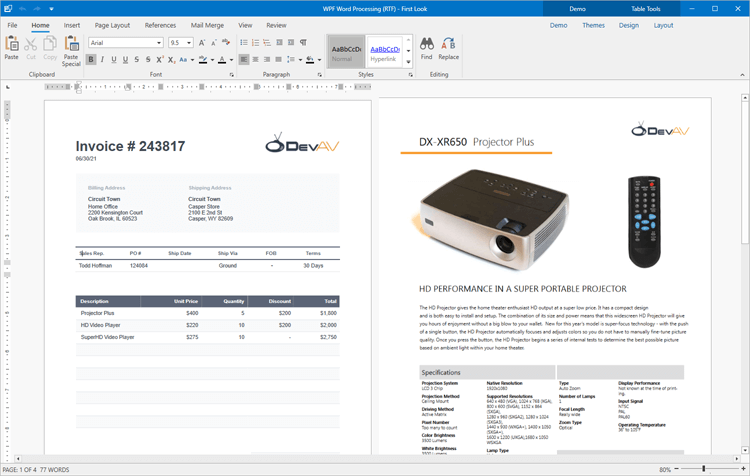The height and width of the screenshot is (476, 750).
Task: Apply the Hyperlink style
Action: [384, 52]
